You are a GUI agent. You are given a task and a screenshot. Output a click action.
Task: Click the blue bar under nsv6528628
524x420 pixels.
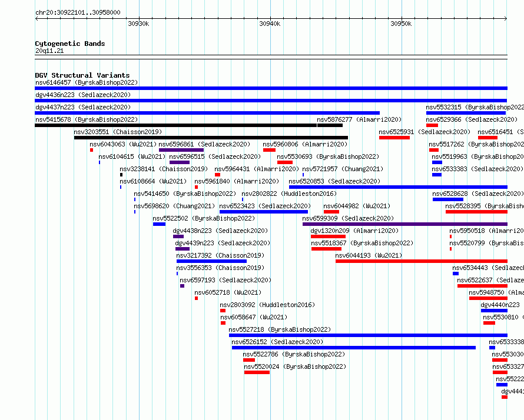(448, 199)
